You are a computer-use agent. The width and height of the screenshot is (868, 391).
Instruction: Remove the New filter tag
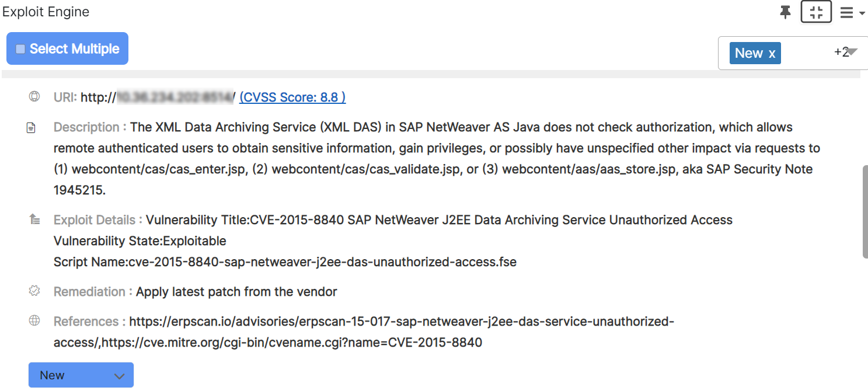pos(772,53)
